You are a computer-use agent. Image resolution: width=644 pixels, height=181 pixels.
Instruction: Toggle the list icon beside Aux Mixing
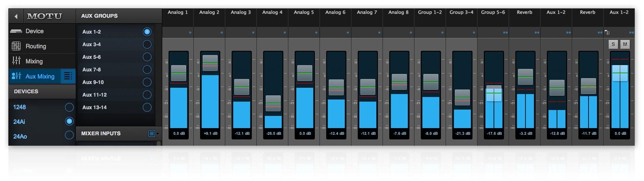(x=68, y=76)
